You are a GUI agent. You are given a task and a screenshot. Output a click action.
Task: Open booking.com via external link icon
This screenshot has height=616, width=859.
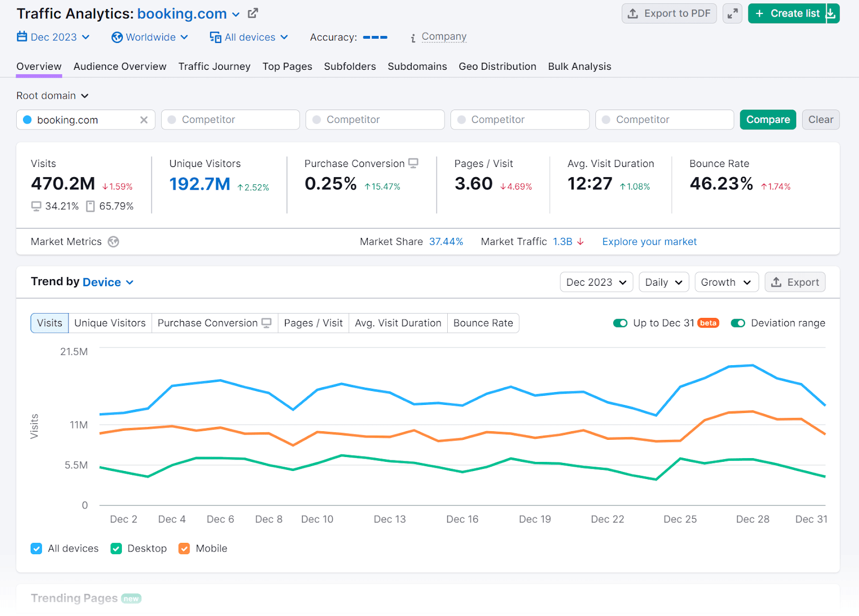pyautogui.click(x=252, y=13)
